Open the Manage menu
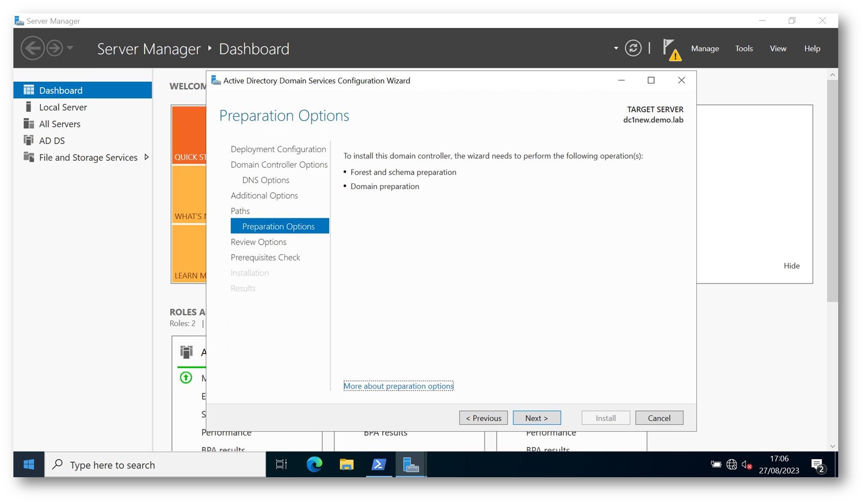The height and width of the screenshot is (504, 865). (x=705, y=48)
